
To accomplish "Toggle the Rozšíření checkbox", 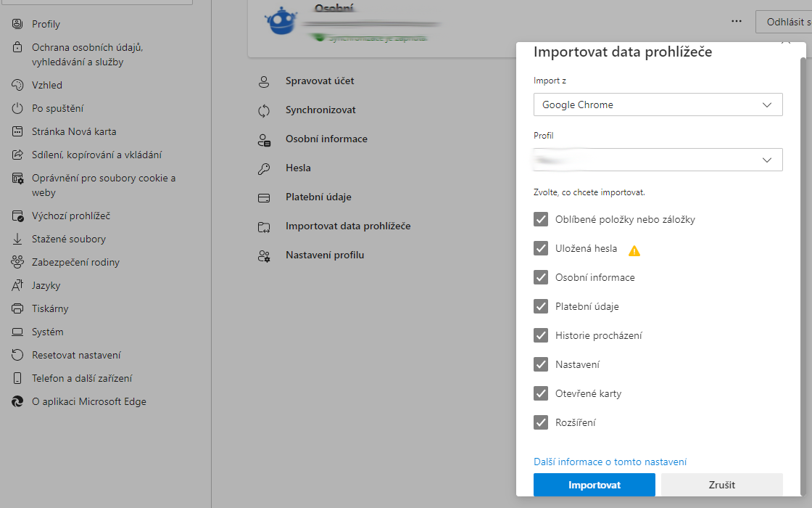I will 541,422.
